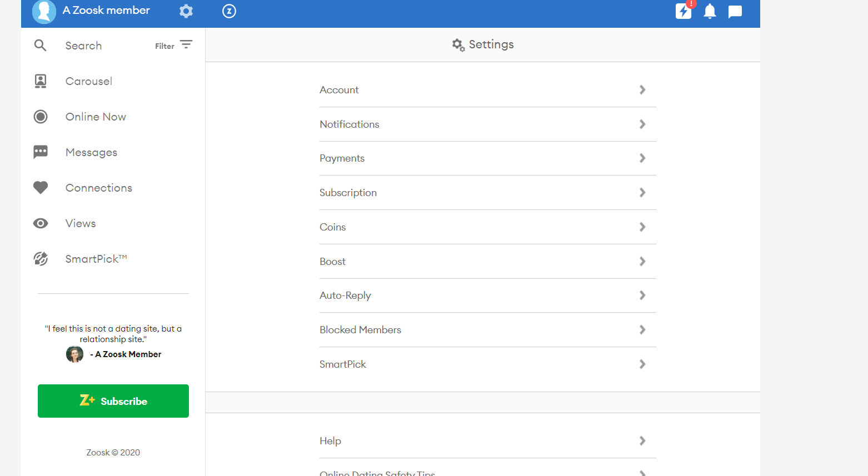Open Help row
This screenshot has height=476, width=868.
[x=488, y=441]
